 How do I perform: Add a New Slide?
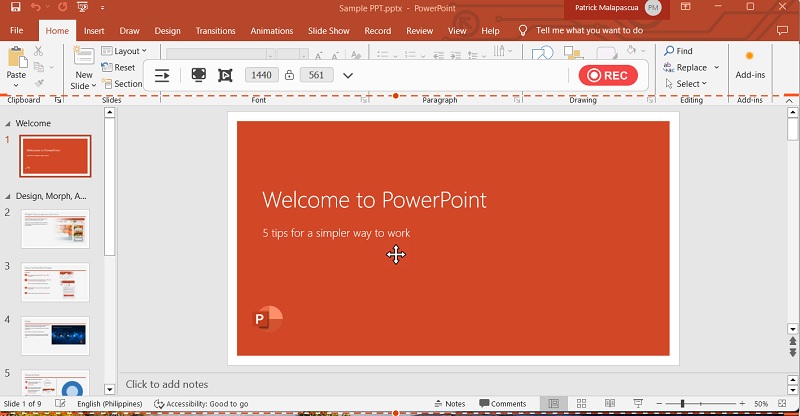tap(84, 57)
